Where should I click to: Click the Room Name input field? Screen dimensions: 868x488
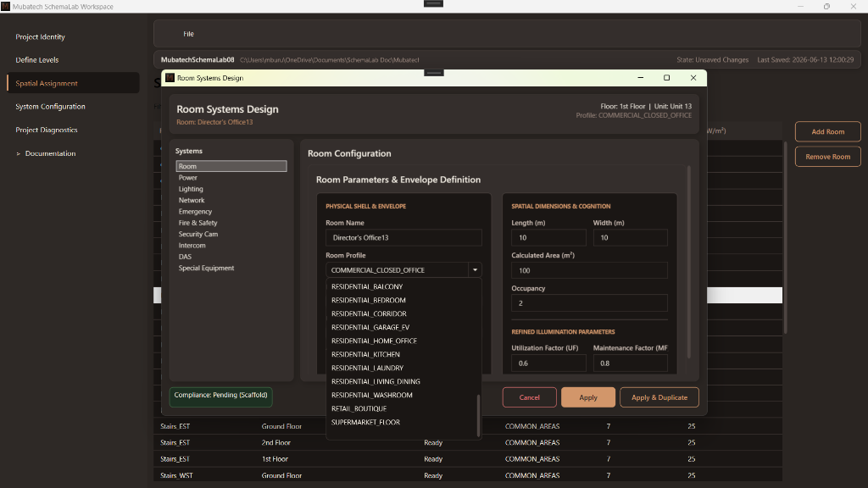[x=403, y=237]
